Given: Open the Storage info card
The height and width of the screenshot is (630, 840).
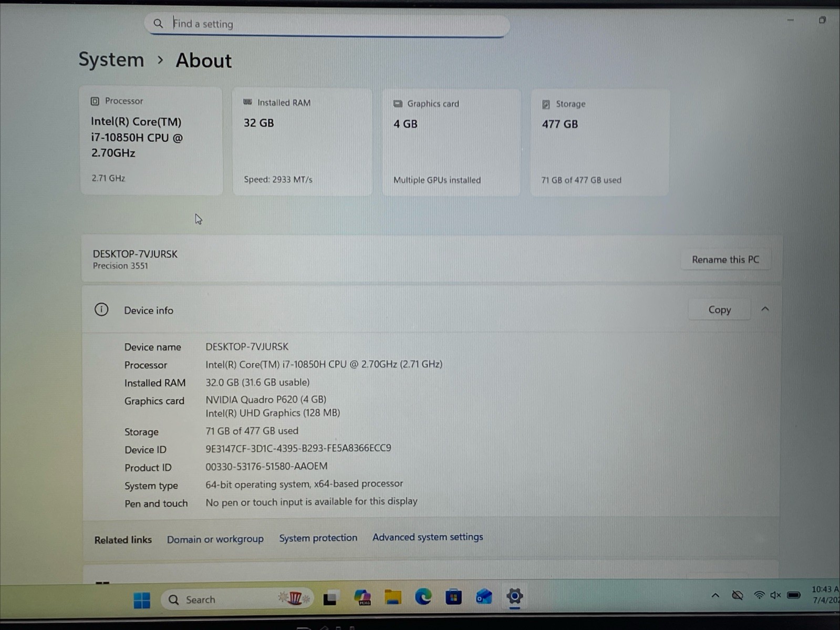Looking at the screenshot, I should click(600, 142).
